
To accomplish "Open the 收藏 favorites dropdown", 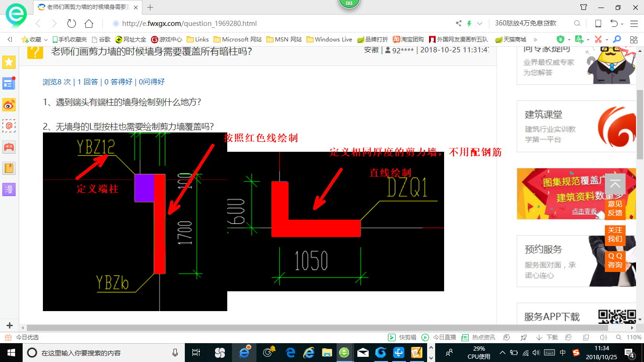I will [34, 40].
